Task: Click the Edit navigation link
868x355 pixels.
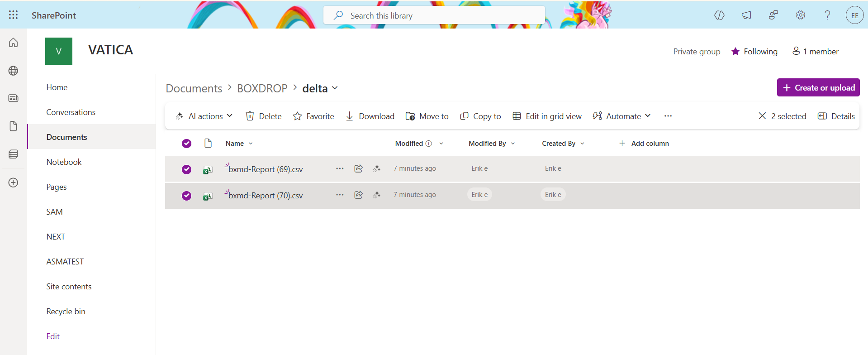Action: click(x=53, y=336)
